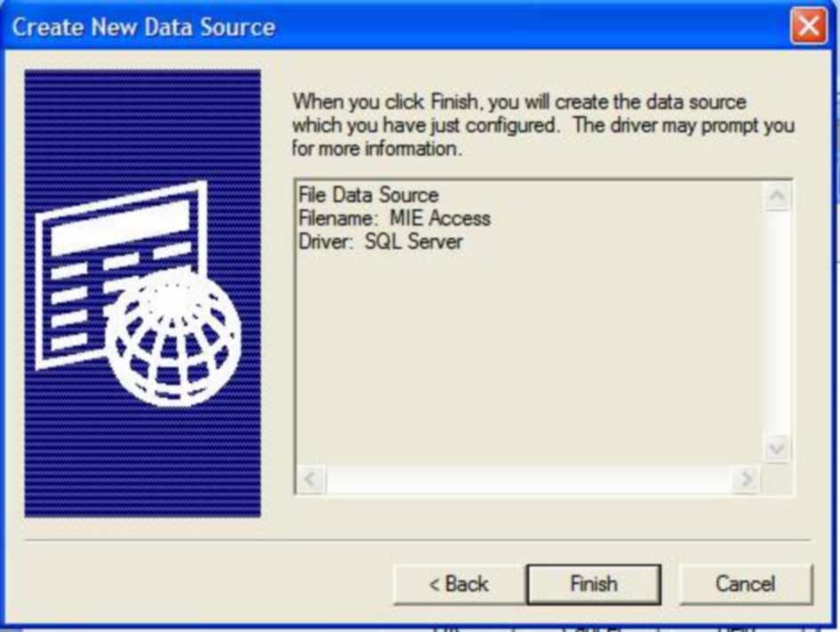This screenshot has width=840, height=632.
Task: Click the scroll left arrow in summary box
Action: click(x=311, y=478)
